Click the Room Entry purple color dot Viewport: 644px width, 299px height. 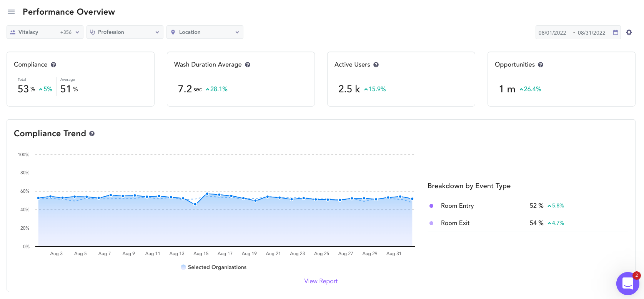coord(431,206)
